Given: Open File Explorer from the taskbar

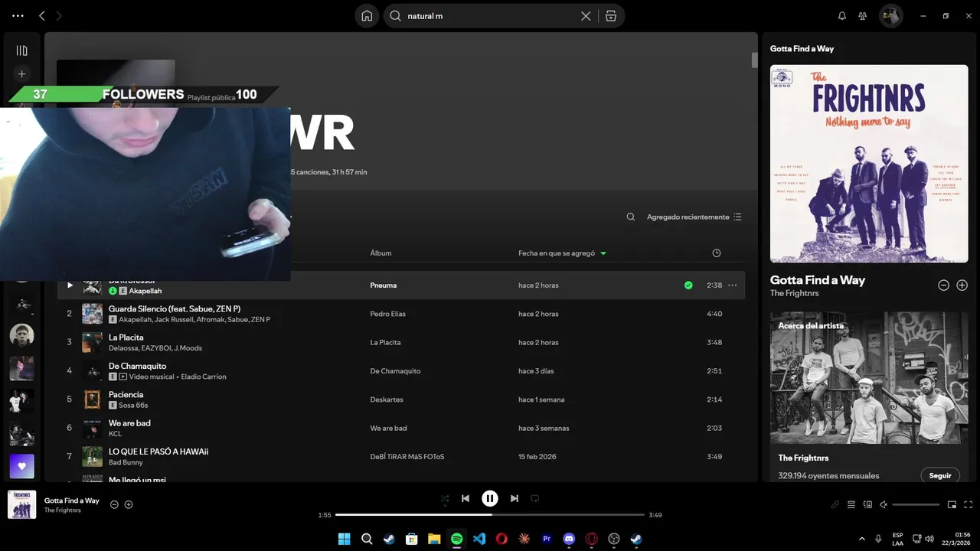Looking at the screenshot, I should (x=434, y=539).
